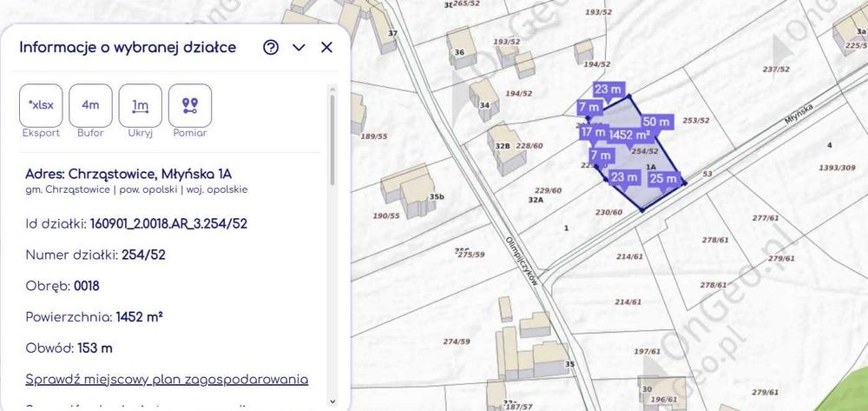868x411 pixels.
Task: Open the 4m Bufor tool
Action: [x=90, y=105]
